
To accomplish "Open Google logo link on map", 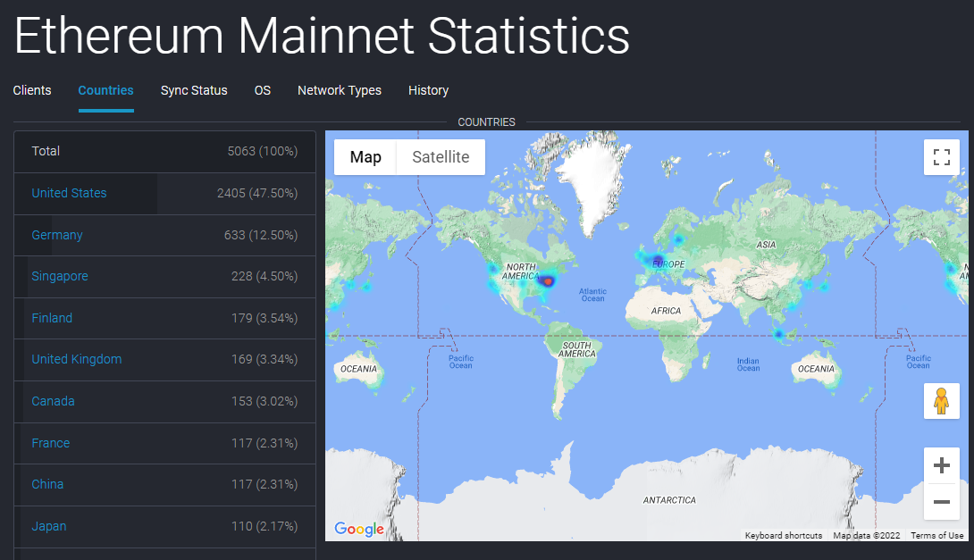I will [359, 529].
